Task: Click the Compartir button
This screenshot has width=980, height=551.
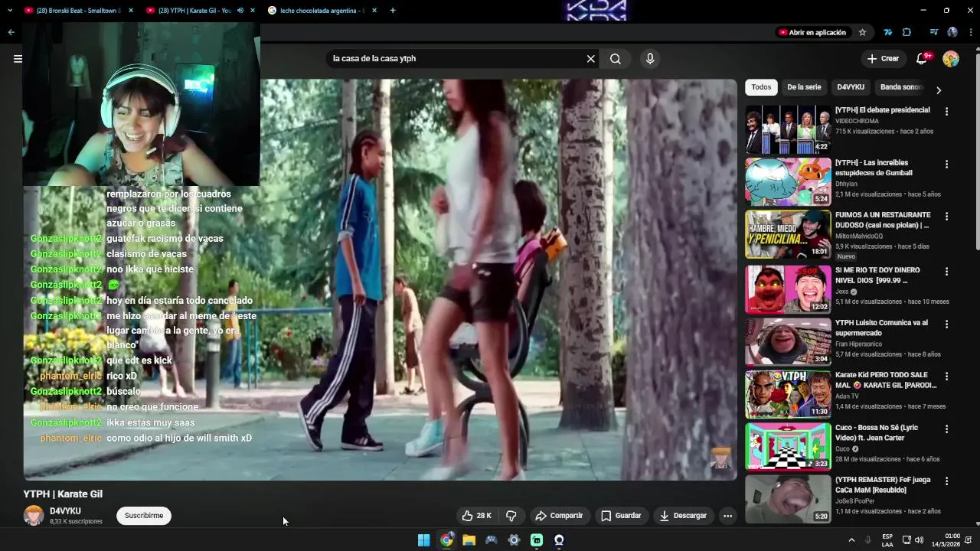Action: (x=559, y=516)
